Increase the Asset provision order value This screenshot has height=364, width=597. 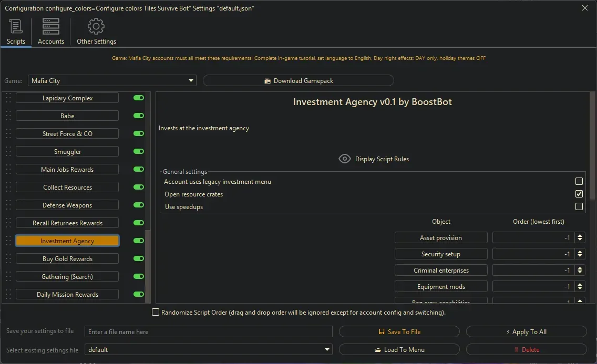580,235
